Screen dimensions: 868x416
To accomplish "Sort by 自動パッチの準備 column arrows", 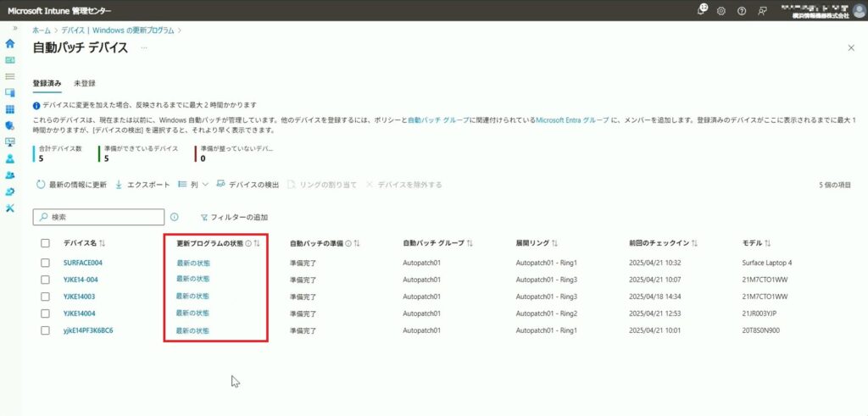I will (x=357, y=243).
